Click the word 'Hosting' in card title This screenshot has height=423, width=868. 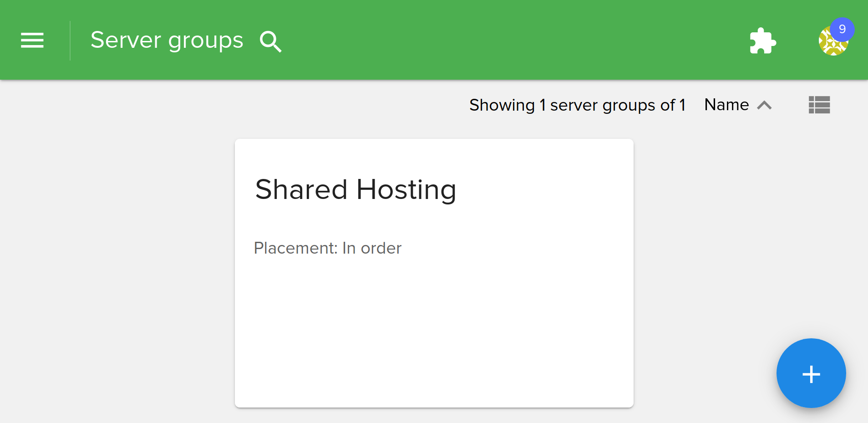point(406,189)
